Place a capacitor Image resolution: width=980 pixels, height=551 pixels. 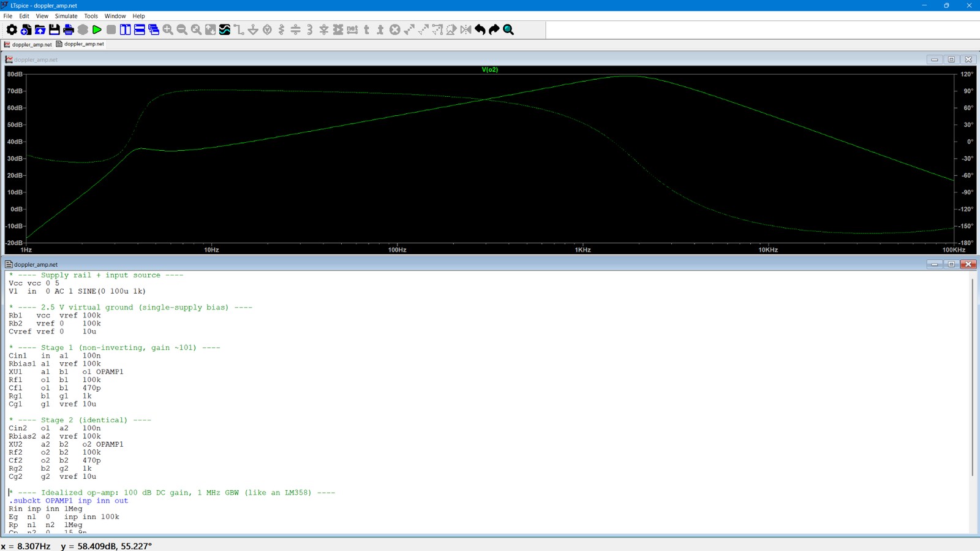(x=295, y=29)
